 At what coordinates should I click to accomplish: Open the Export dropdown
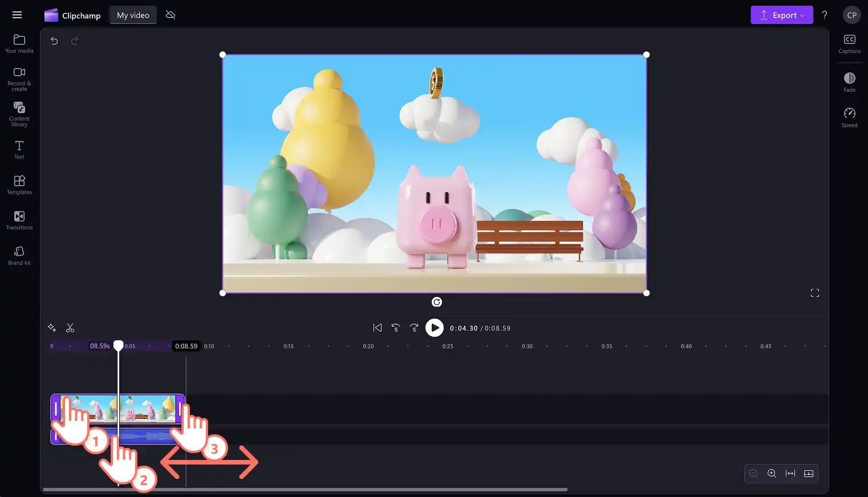coord(781,15)
